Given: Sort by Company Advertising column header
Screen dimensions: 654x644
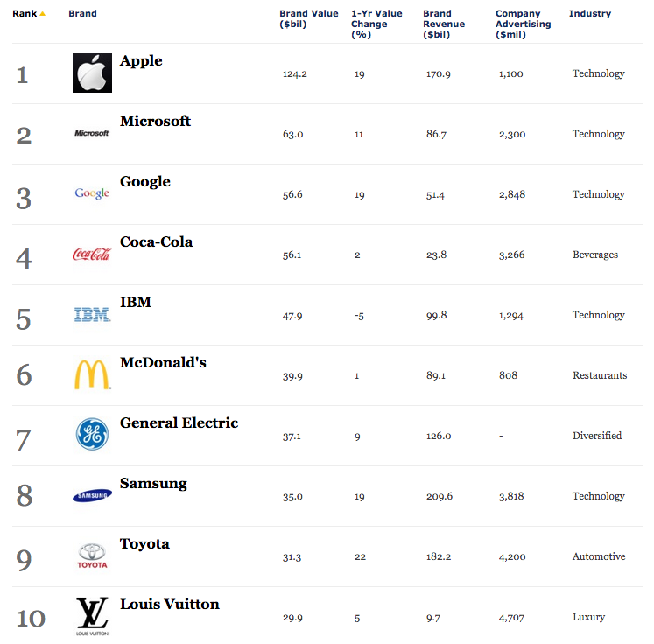Looking at the screenshot, I should coord(523,24).
